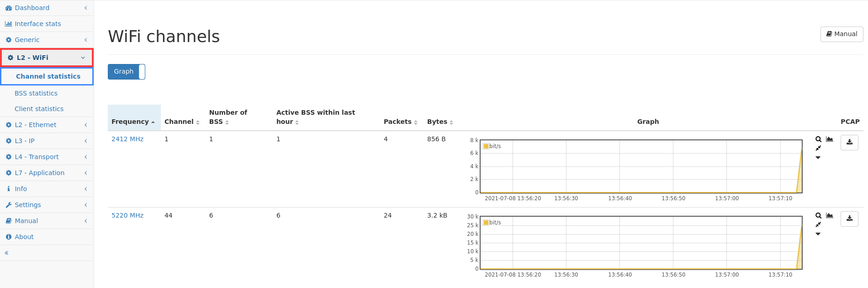Viewport: 868px width, 288px height.
Task: Toggle bit/s legend checkbox in 2412 MHz graph
Action: (x=486, y=146)
